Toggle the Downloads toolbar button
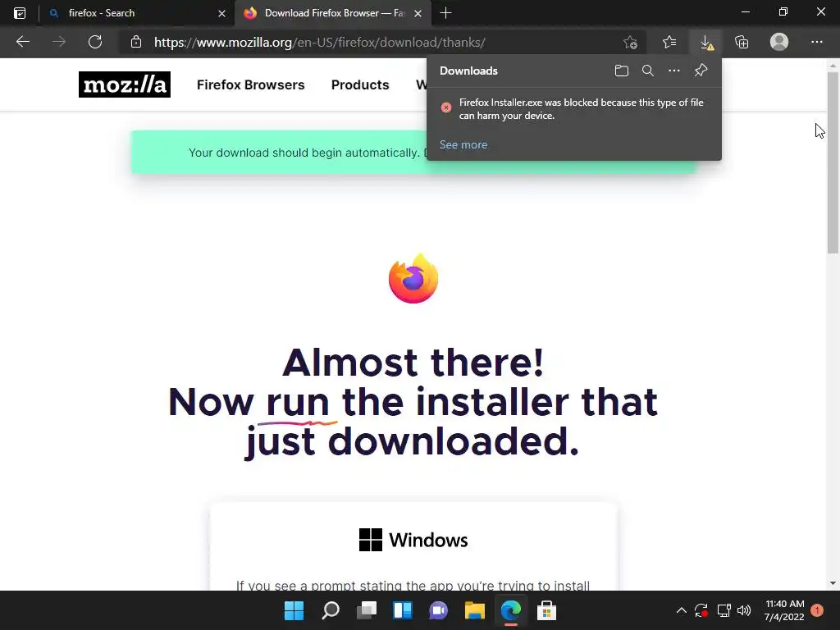 tap(706, 43)
